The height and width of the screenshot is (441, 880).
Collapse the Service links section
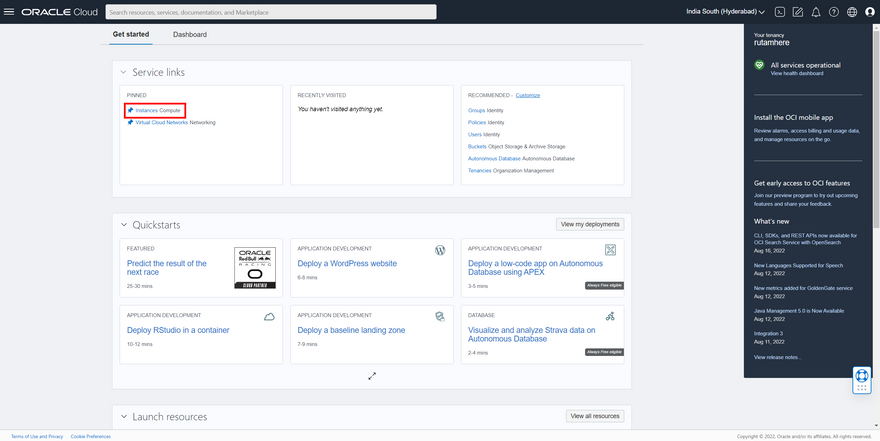[x=123, y=72]
